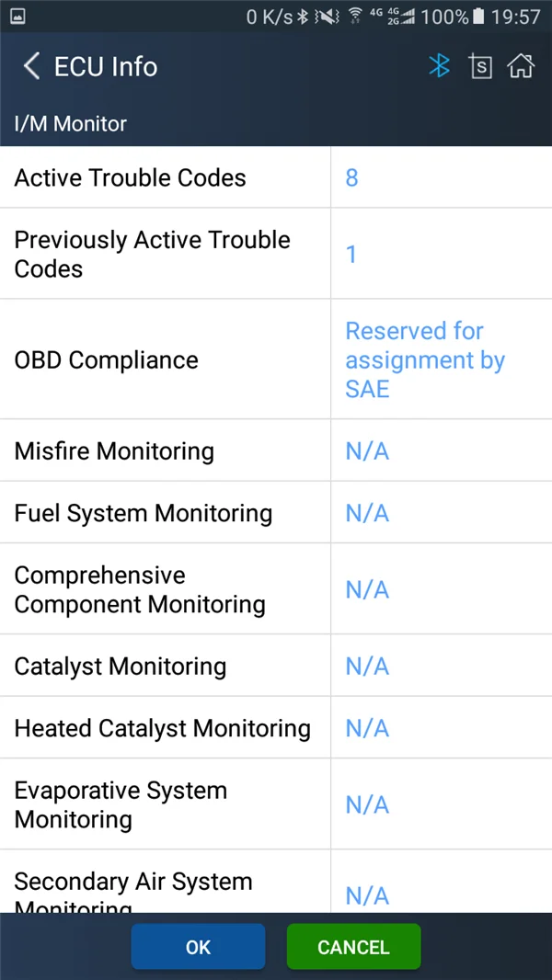Select the Misfire Monitoring row
Viewport: 552px width, 980px height.
[276, 450]
